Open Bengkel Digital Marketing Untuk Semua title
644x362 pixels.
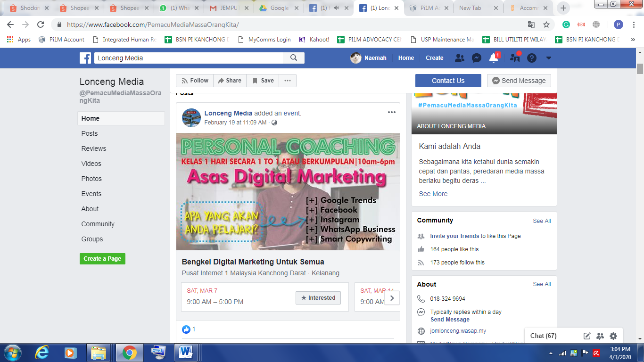(253, 262)
